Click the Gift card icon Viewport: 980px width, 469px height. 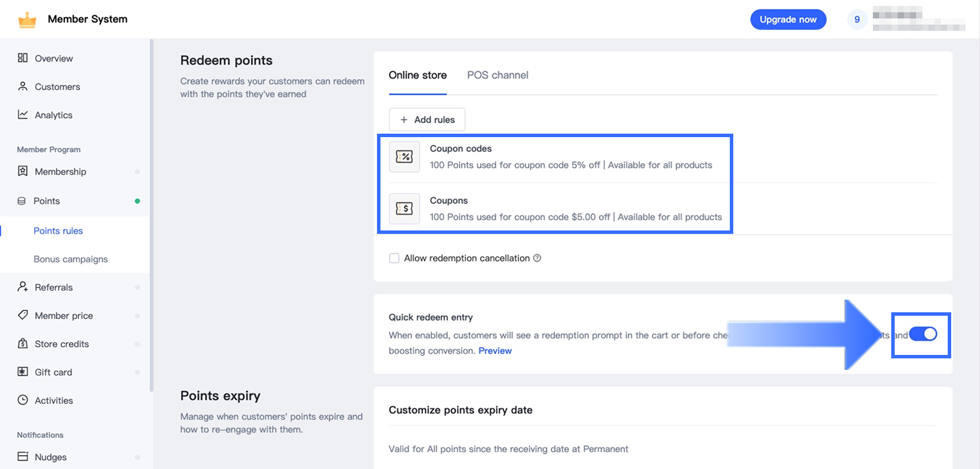coord(22,372)
